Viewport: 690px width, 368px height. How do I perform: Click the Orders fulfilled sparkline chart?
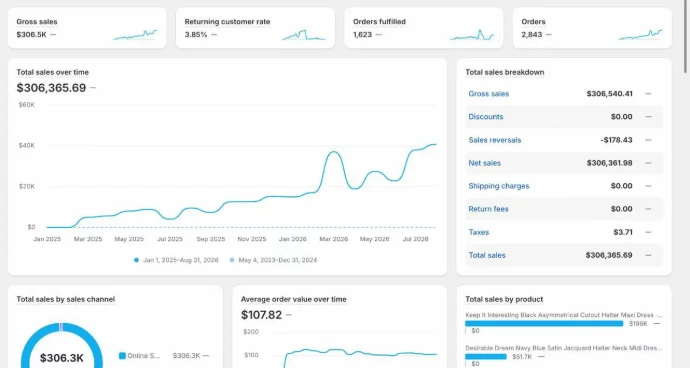472,35
